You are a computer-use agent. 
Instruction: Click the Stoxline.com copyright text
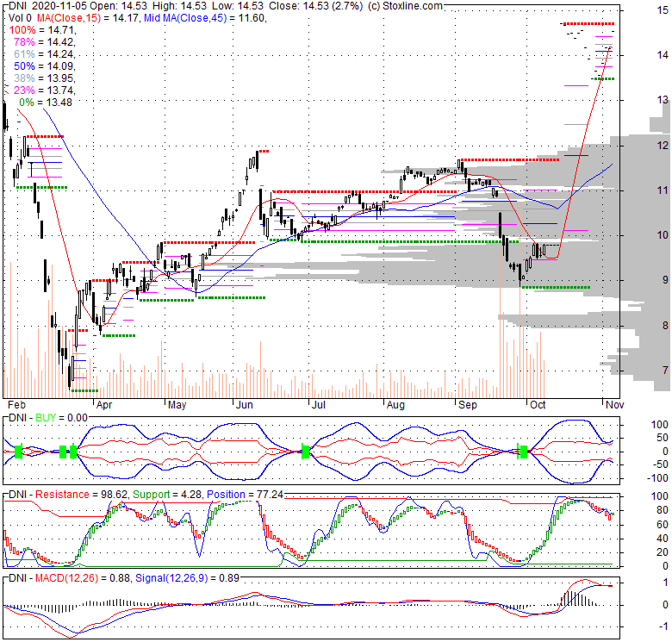click(405, 6)
